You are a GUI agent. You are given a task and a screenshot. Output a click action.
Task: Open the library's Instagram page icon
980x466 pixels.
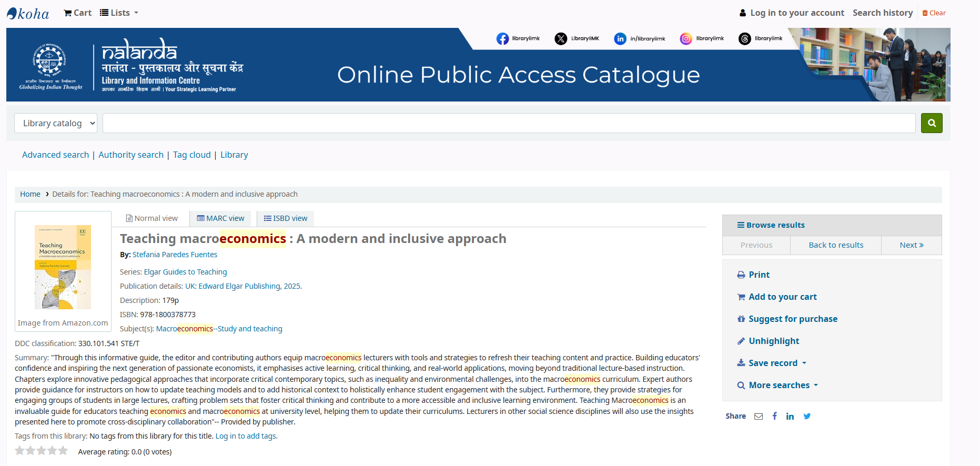pos(686,39)
